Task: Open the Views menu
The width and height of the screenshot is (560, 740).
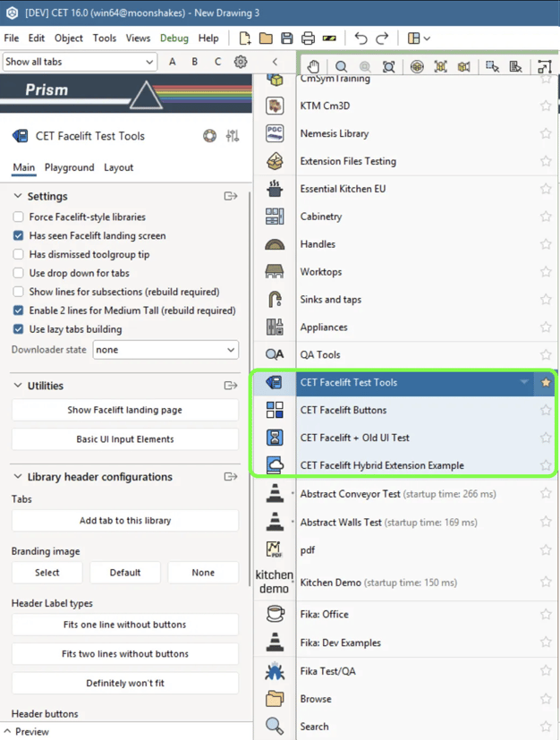Action: pyautogui.click(x=138, y=38)
